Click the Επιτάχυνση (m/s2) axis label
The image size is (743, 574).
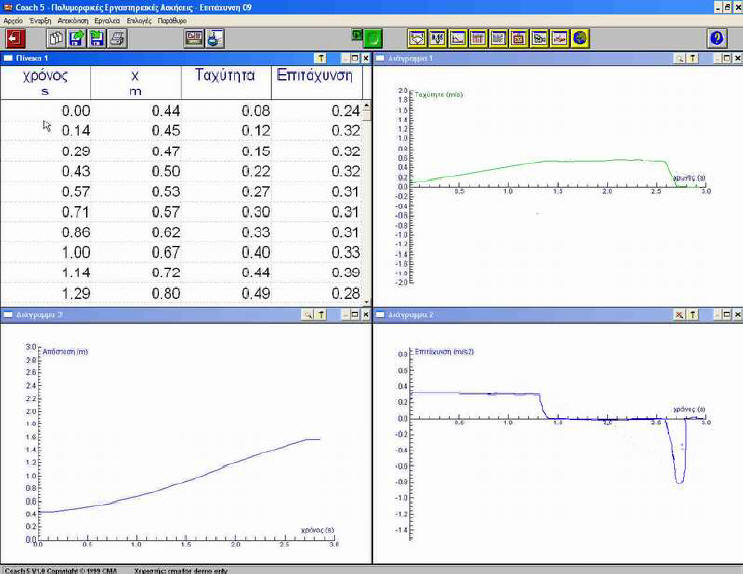444,352
